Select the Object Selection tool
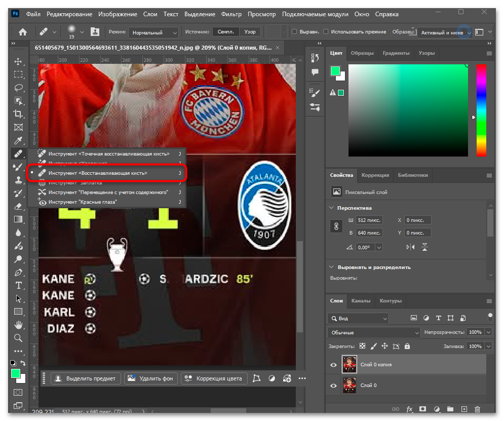The height and width of the screenshot is (421, 504). [18, 101]
